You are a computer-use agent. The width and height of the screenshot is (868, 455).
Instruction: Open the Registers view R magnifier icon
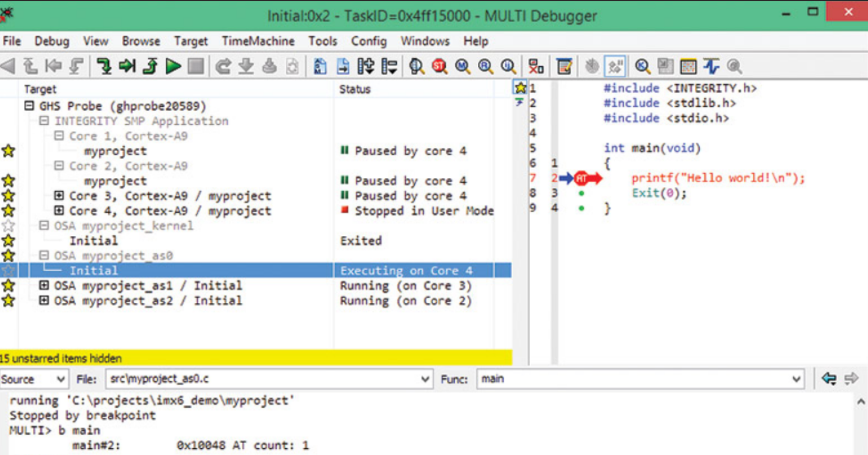click(x=486, y=66)
